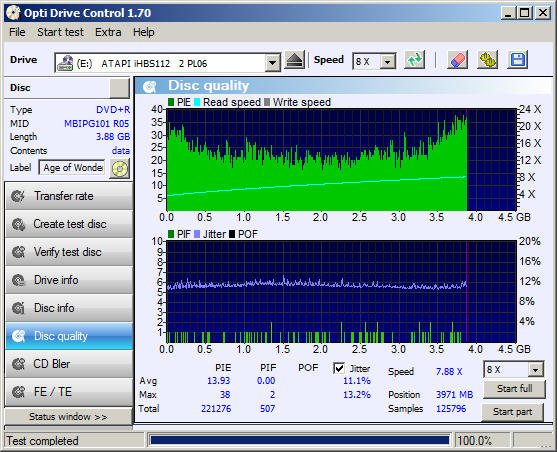
Task: Click the eraser icon in the toolbar
Action: [x=457, y=60]
